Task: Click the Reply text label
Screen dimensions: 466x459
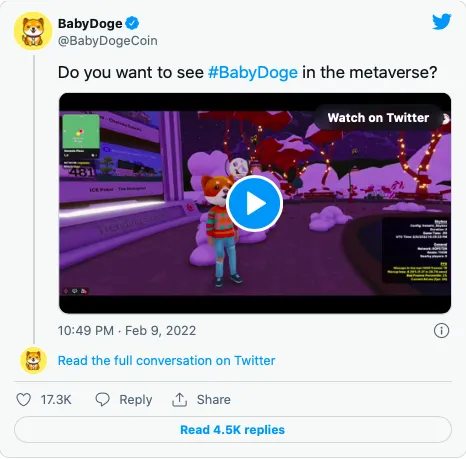Action: pyautogui.click(x=136, y=400)
